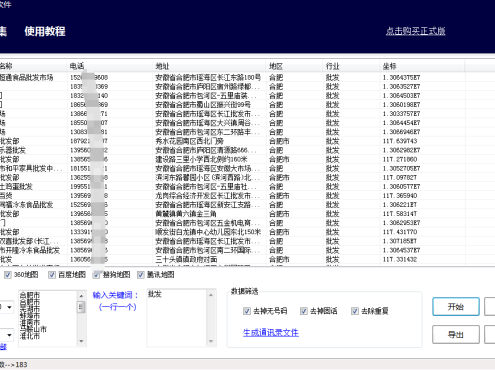Toggle the 腾讯地图 checkbox
This screenshot has height=370, width=495.
[x=141, y=275]
